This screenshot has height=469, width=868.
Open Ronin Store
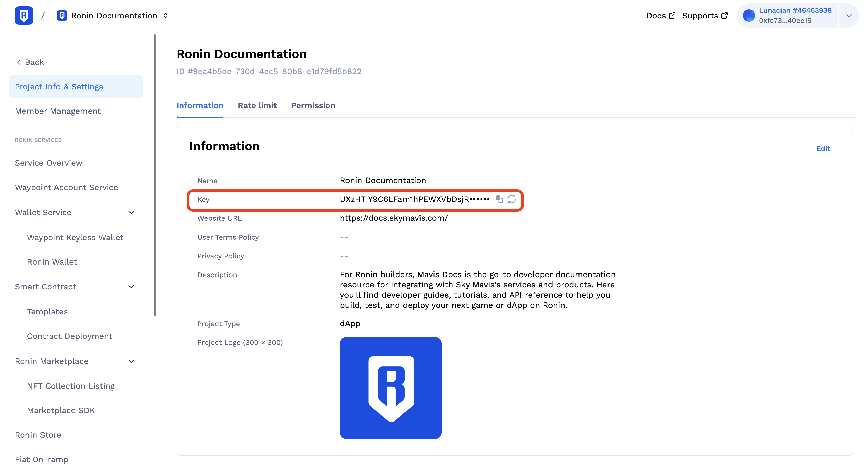tap(38, 435)
